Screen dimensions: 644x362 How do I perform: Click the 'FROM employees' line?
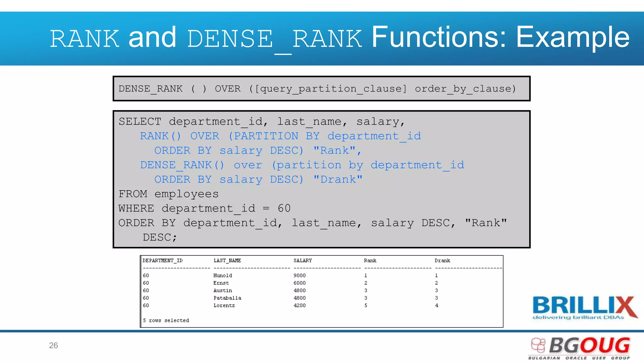click(x=169, y=194)
